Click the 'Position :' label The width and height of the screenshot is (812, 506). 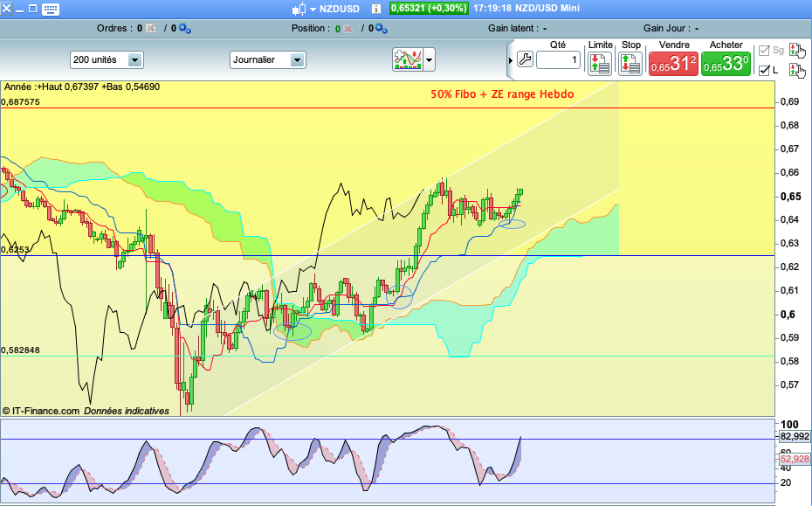(311, 29)
